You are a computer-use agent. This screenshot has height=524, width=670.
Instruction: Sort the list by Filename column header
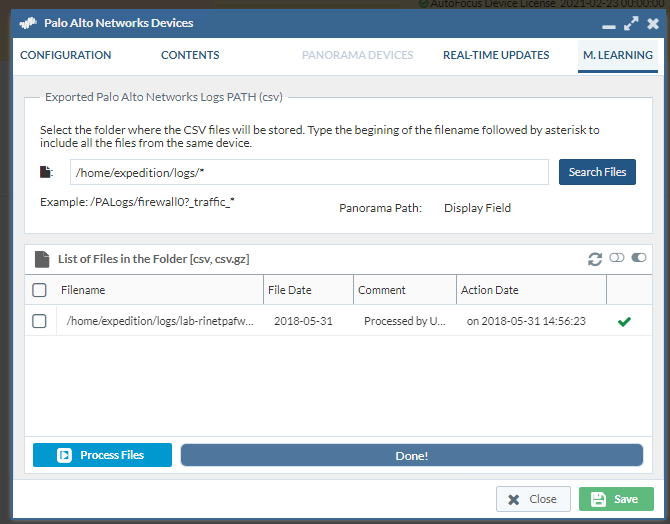click(83, 290)
